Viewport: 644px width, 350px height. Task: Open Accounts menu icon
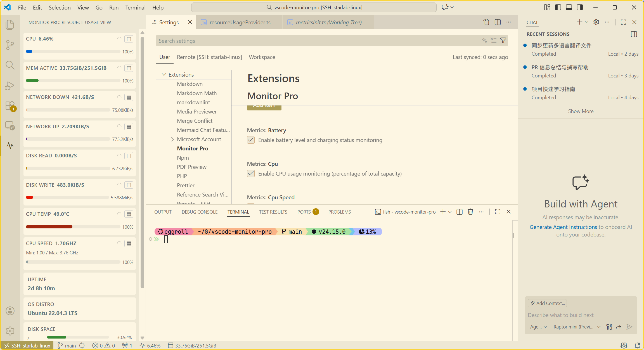10,311
